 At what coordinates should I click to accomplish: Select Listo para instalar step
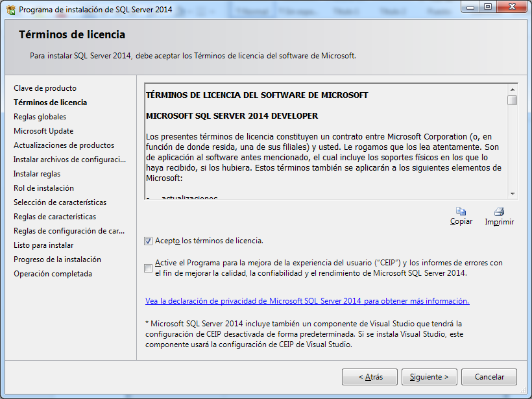pyautogui.click(x=43, y=245)
